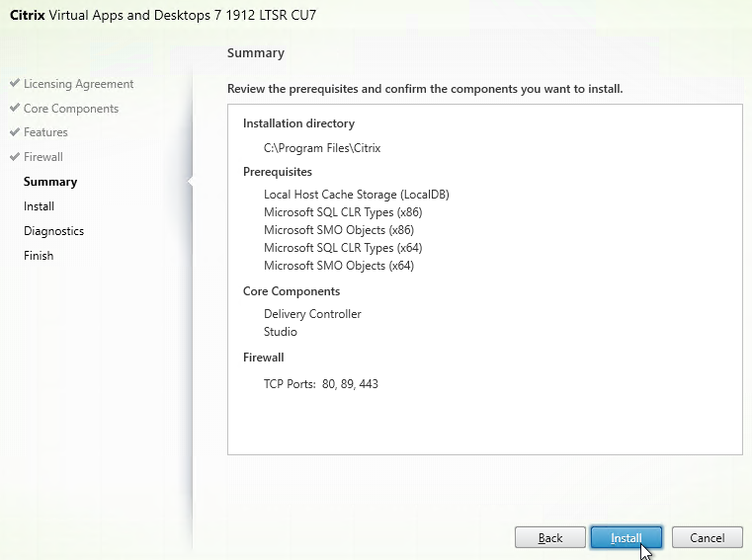Select the Firewall step in sidebar
752x560 pixels.
click(x=43, y=157)
